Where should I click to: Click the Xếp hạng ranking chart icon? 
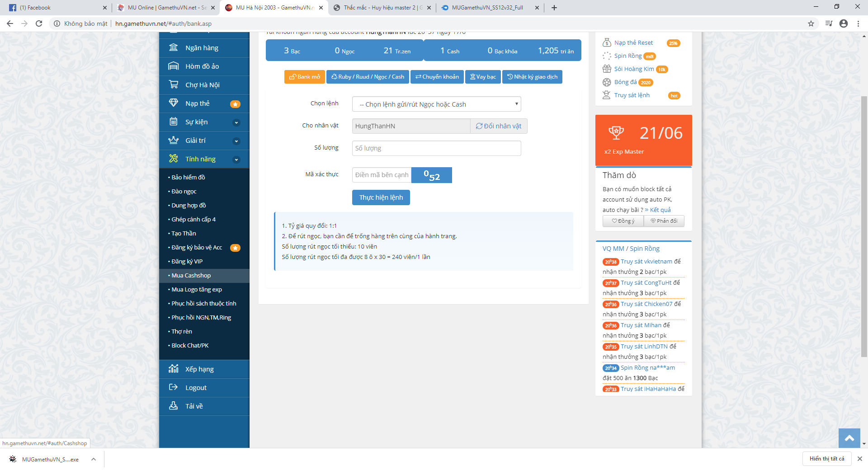pos(173,369)
